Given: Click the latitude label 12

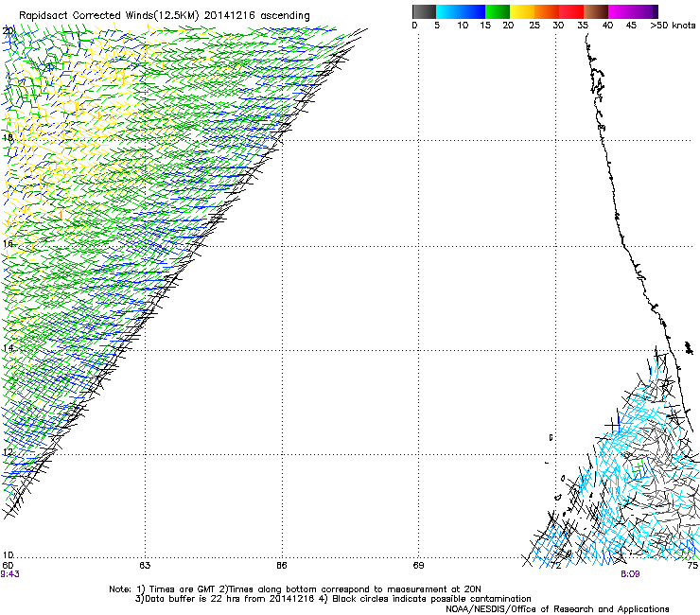Looking at the screenshot, I should 8,452.
